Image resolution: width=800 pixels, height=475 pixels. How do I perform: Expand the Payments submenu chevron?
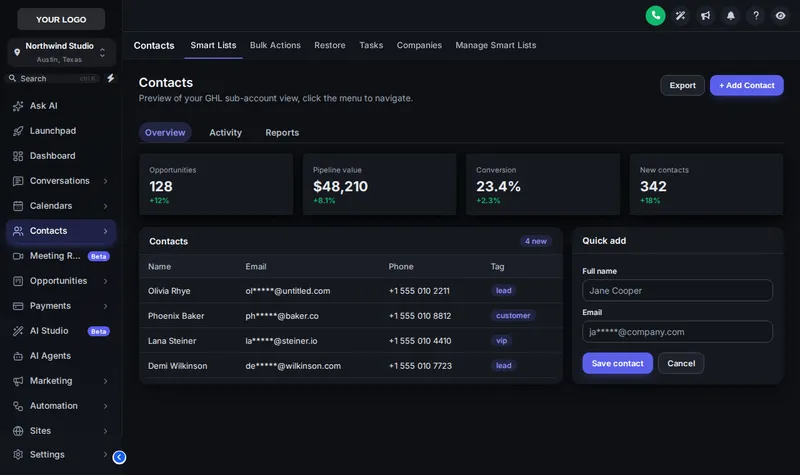106,306
